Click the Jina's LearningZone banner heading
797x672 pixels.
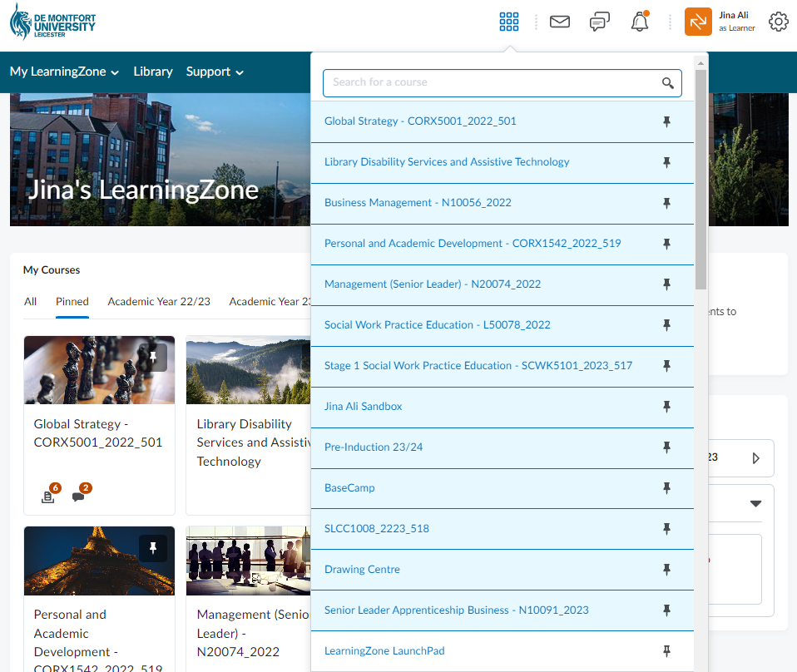pos(143,190)
